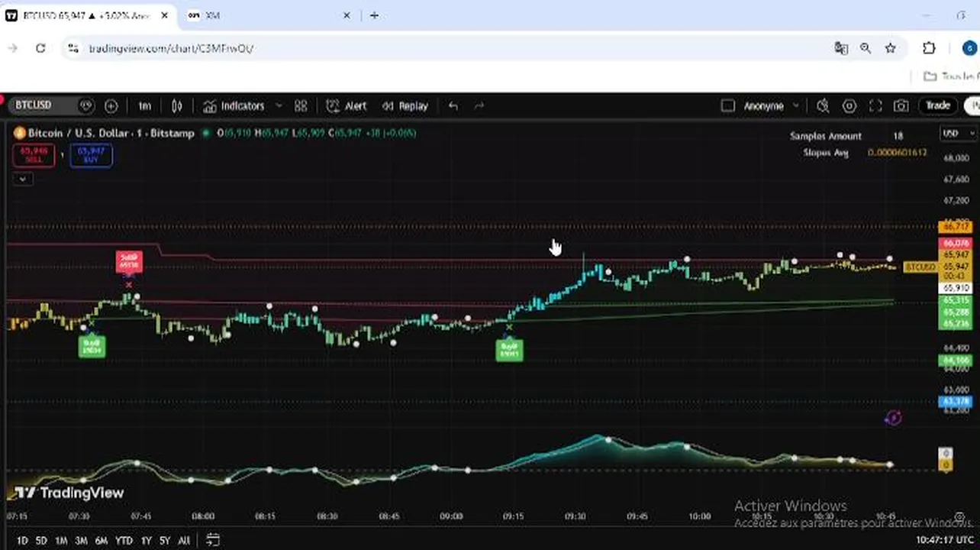980x550 pixels.
Task: Open the browser zoom magnifier icon
Action: (866, 48)
